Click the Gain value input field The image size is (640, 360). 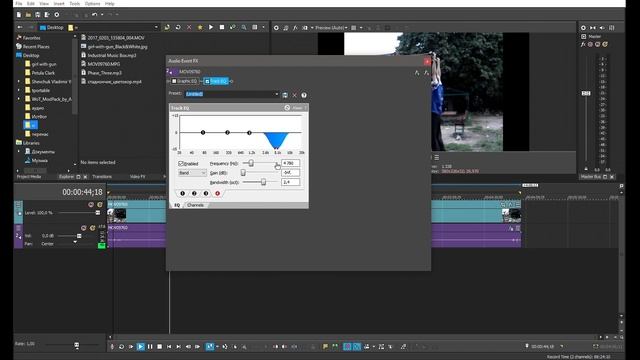click(291, 173)
